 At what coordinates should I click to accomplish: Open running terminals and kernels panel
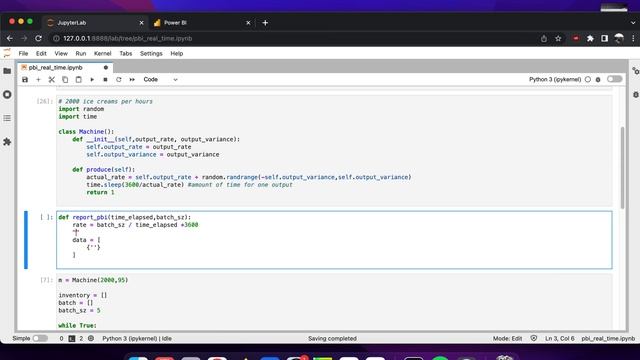(7, 94)
